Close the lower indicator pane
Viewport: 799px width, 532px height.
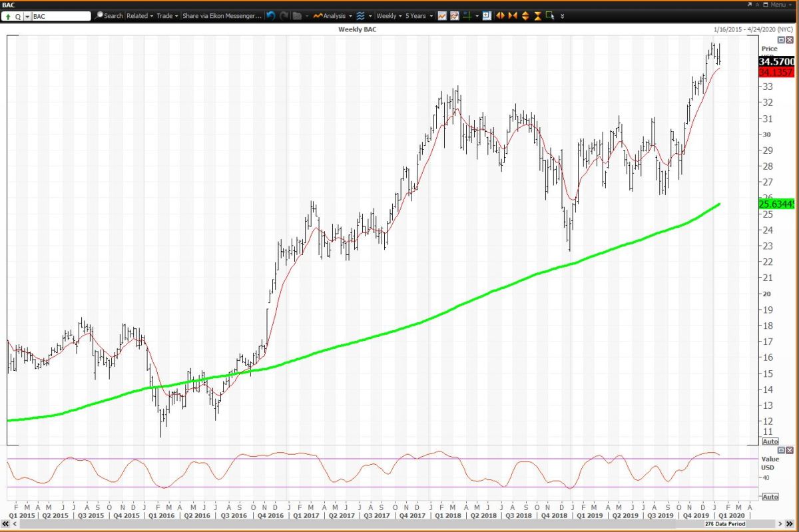[x=790, y=450]
